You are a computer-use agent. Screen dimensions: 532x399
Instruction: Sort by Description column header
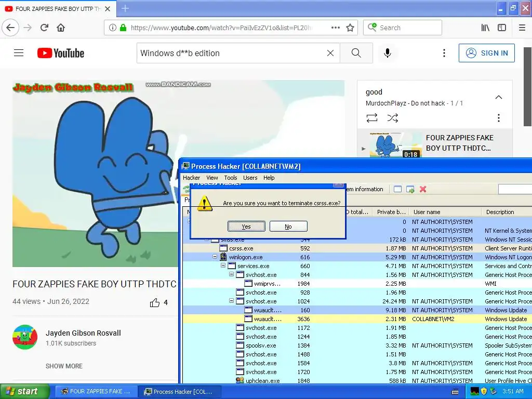[507, 212]
